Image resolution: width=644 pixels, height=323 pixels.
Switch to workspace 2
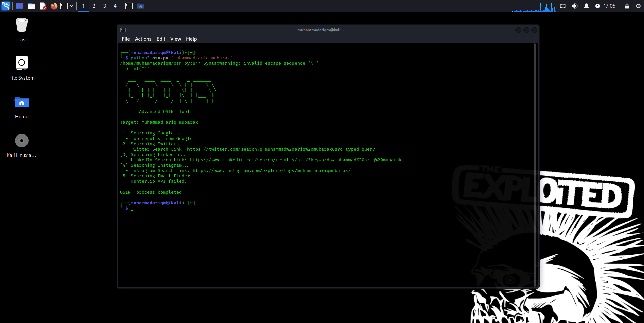tap(94, 6)
